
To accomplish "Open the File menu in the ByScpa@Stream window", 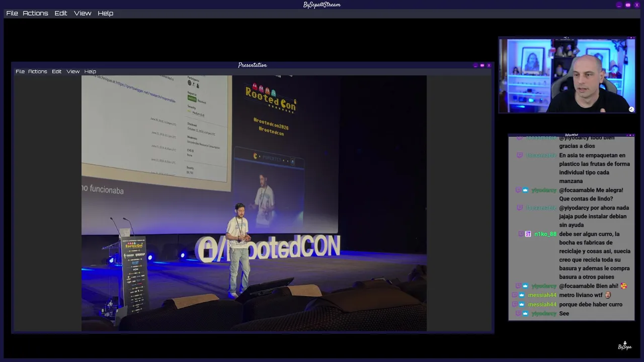I will (12, 13).
